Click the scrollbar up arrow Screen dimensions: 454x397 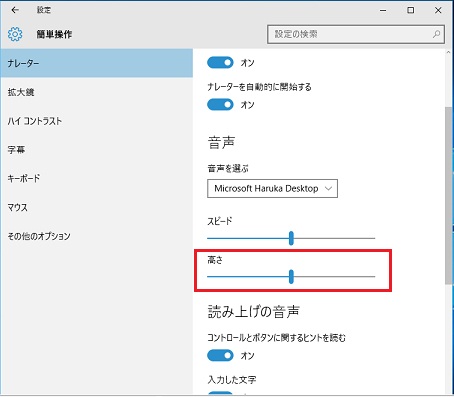pos(448,52)
